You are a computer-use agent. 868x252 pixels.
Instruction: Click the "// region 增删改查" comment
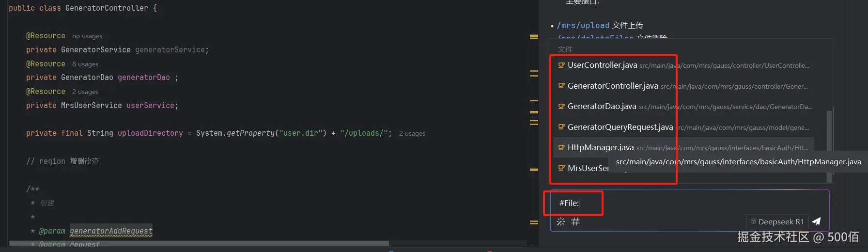click(x=62, y=161)
